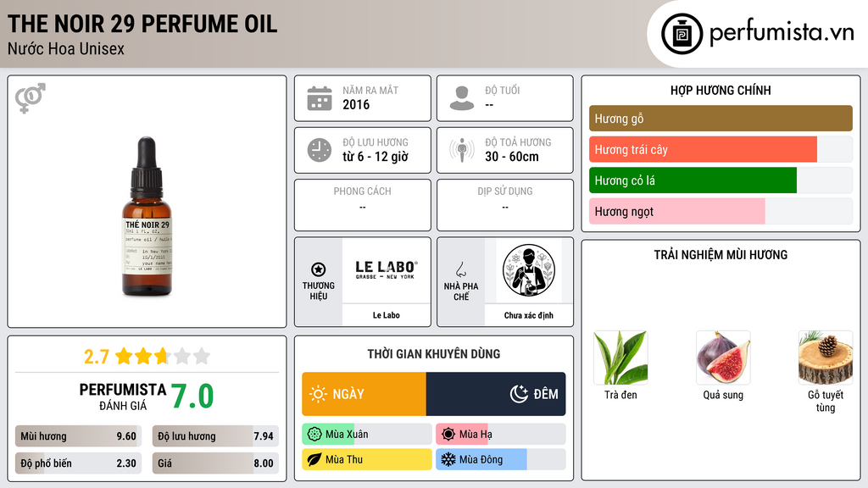Click the perfumista.vn perfume bottle logo
The image size is (868, 488).
[682, 34]
